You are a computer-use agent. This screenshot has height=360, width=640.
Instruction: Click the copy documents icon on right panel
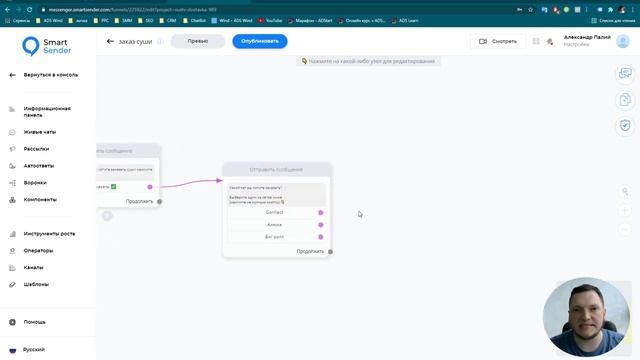(625, 100)
